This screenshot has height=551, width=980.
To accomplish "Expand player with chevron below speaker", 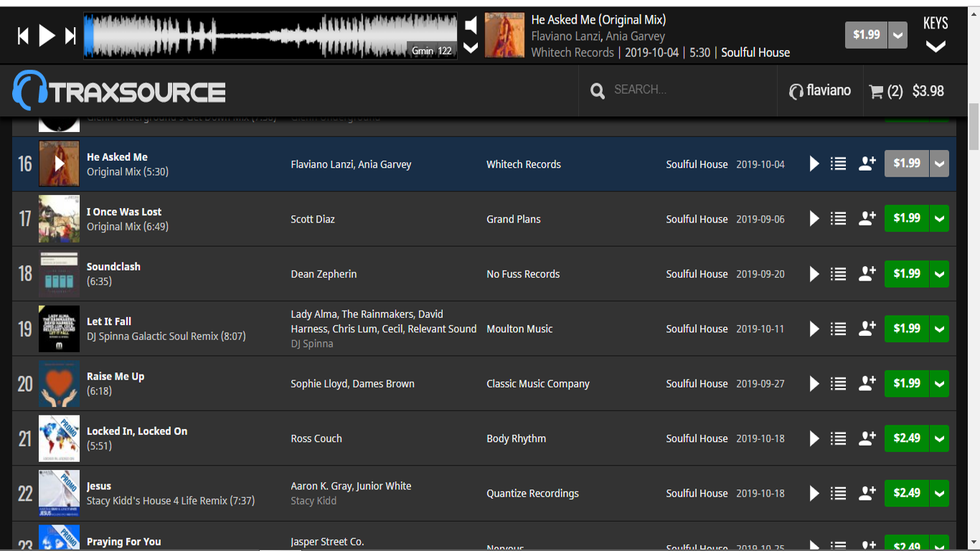I will pyautogui.click(x=471, y=47).
